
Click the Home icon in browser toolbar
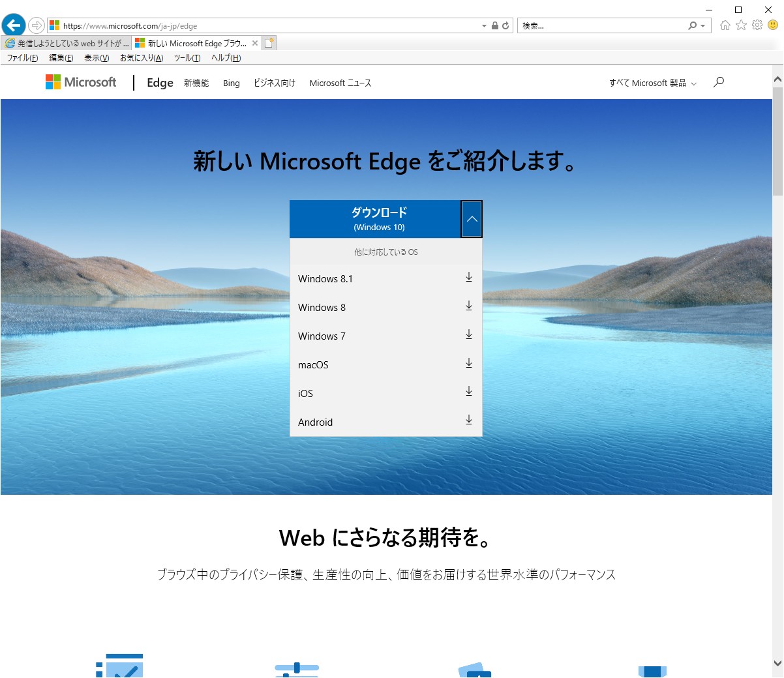[725, 25]
